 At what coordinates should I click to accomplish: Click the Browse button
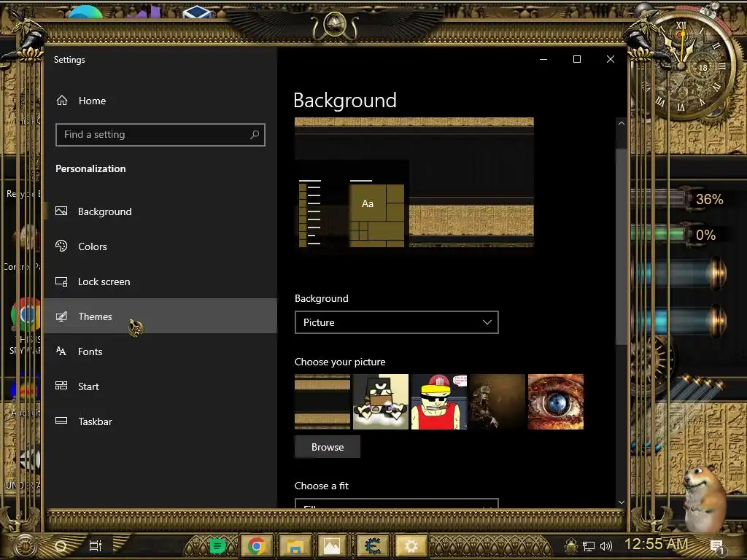pos(328,447)
